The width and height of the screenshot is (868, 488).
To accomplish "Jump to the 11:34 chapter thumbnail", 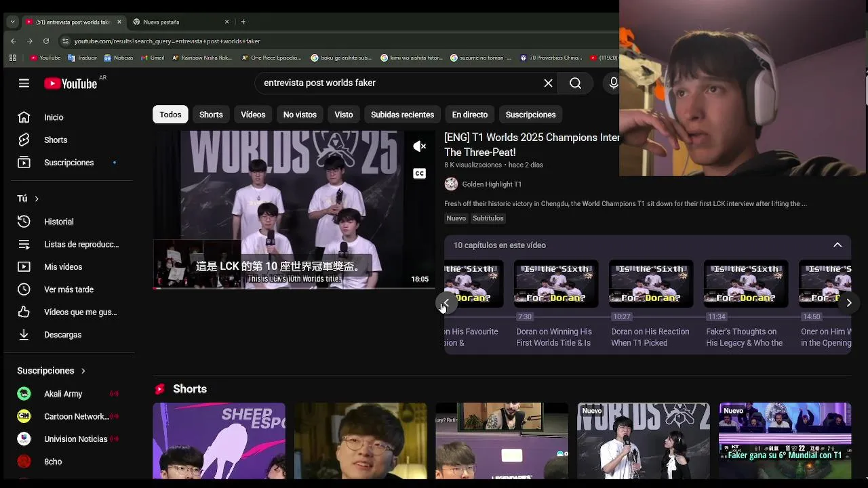I will pyautogui.click(x=746, y=284).
